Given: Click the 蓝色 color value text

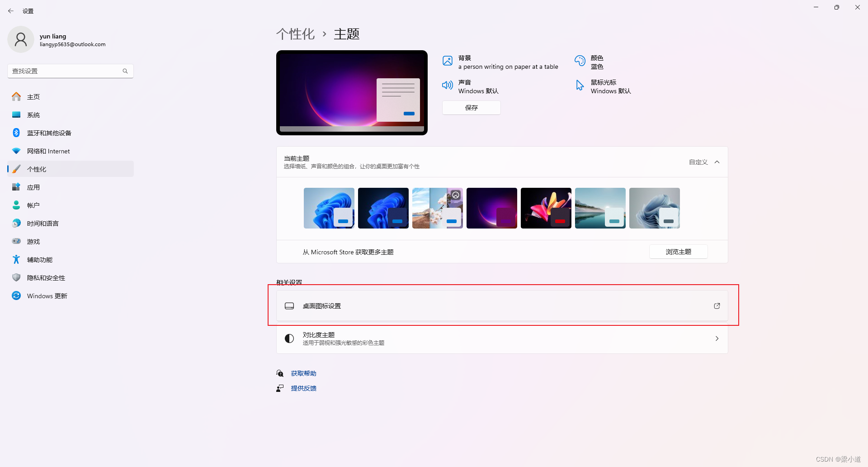Looking at the screenshot, I should (x=597, y=67).
